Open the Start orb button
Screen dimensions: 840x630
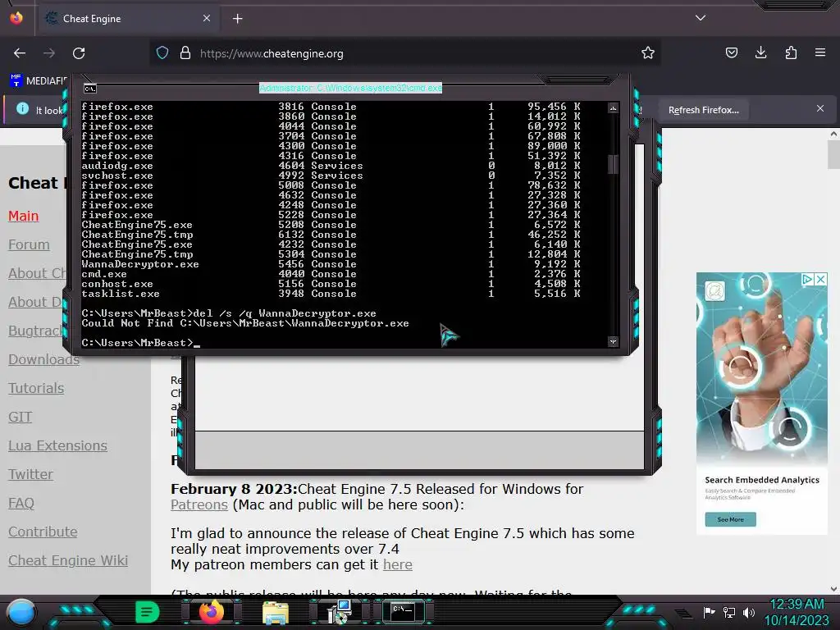click(21, 612)
